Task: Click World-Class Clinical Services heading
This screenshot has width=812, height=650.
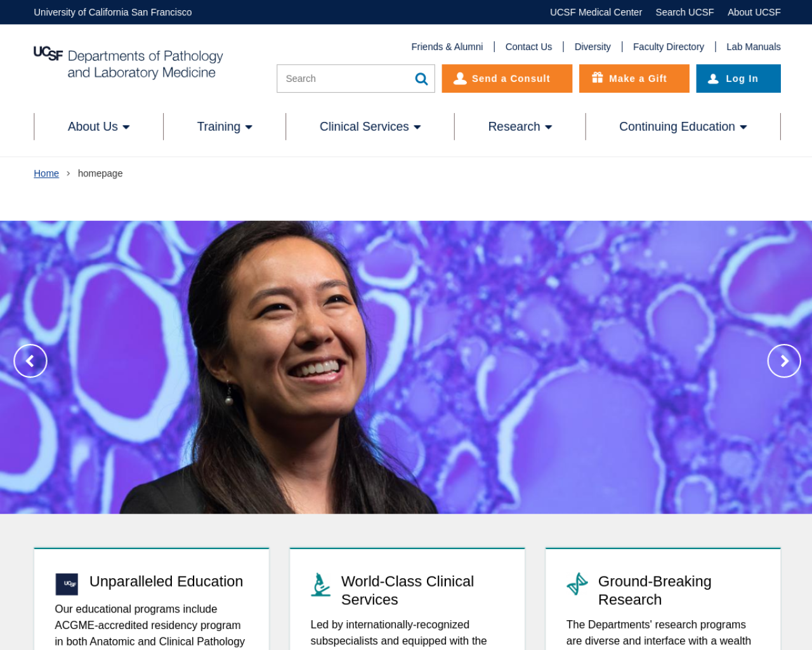Action: click(407, 590)
